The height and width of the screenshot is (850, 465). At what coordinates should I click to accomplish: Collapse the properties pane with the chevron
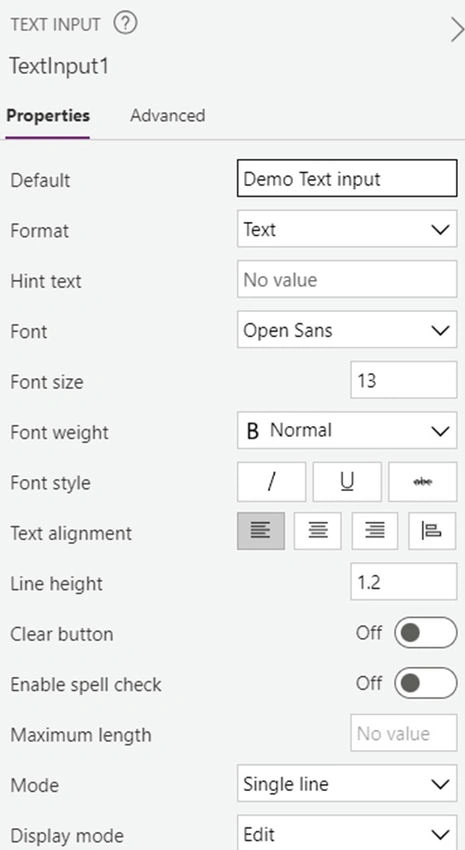(457, 30)
